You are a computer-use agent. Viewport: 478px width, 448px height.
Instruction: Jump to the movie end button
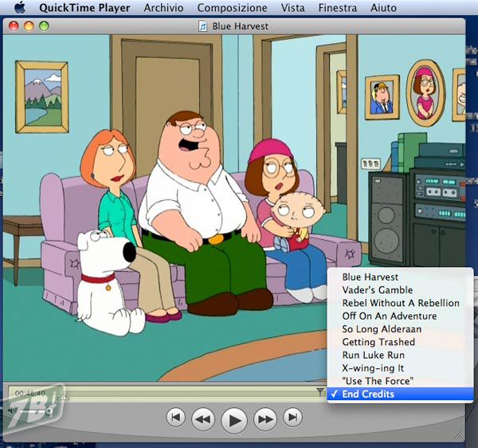[x=292, y=417]
